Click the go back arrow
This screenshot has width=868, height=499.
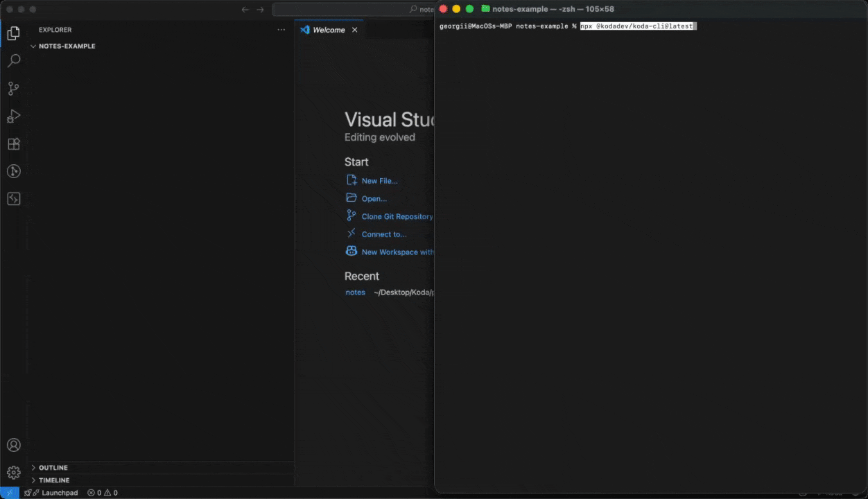[x=245, y=10]
